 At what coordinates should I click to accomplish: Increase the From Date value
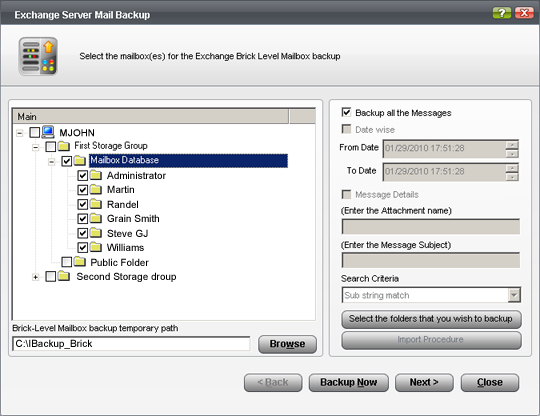(512, 145)
